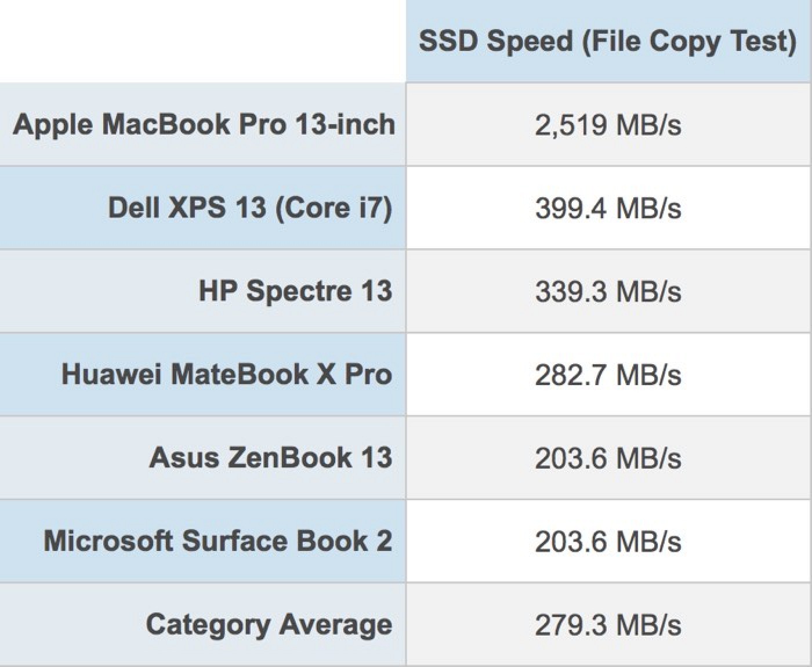Select the Asus ZenBook 13 row label

point(270,457)
